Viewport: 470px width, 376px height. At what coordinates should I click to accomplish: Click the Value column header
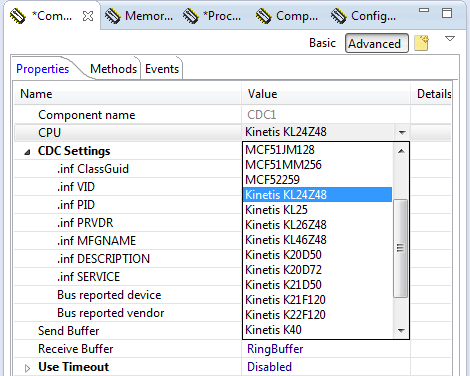click(326, 94)
